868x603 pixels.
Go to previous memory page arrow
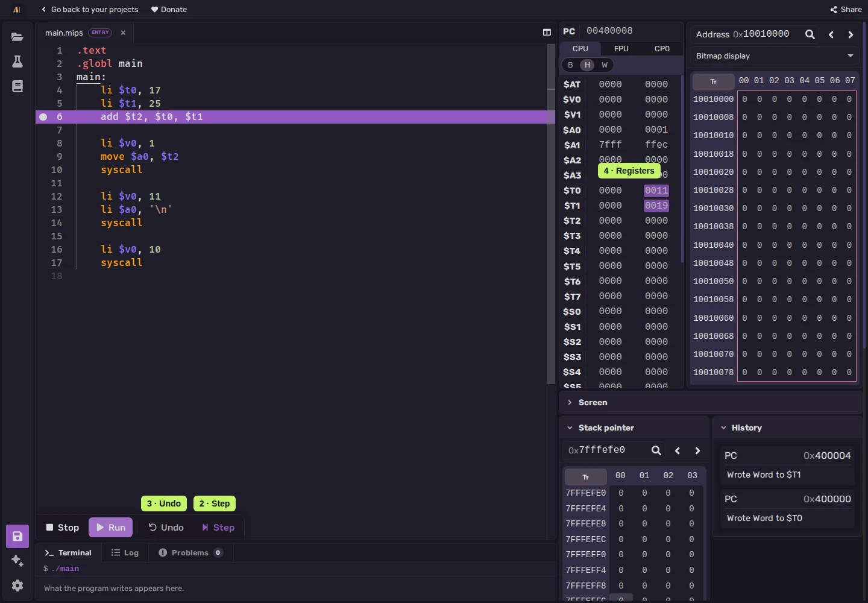coord(831,34)
